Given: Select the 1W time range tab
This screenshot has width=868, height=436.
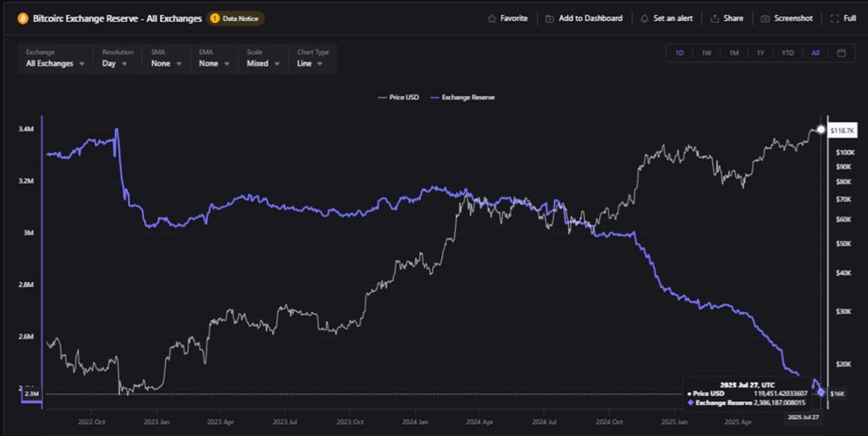Looking at the screenshot, I should [x=706, y=53].
